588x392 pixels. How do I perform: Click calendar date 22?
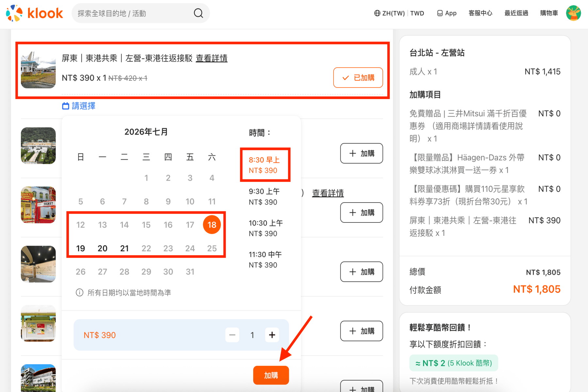(146, 248)
